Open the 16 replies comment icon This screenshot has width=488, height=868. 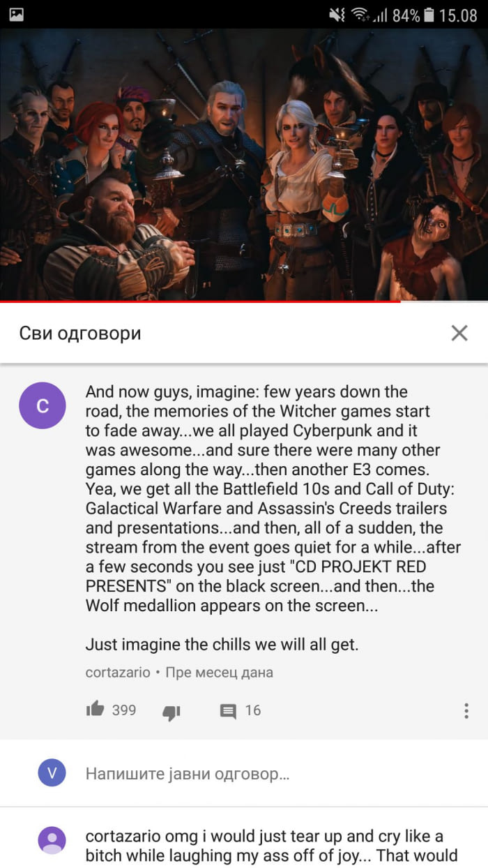click(x=228, y=711)
